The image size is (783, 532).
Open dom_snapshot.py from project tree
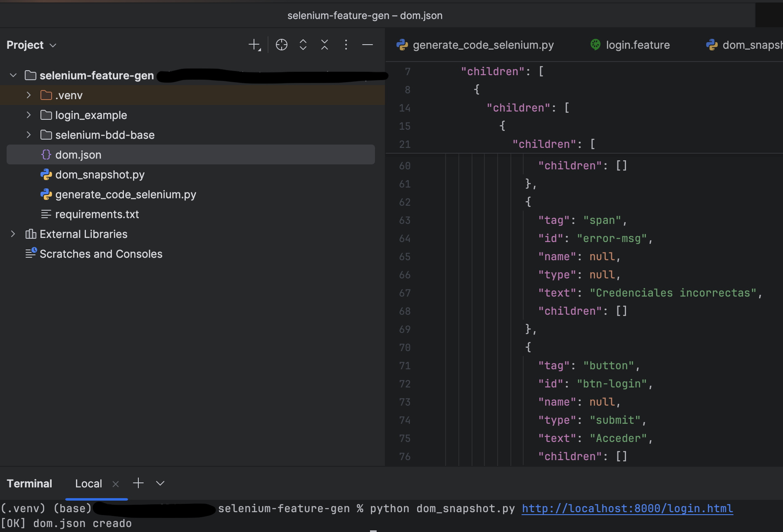[x=100, y=175]
